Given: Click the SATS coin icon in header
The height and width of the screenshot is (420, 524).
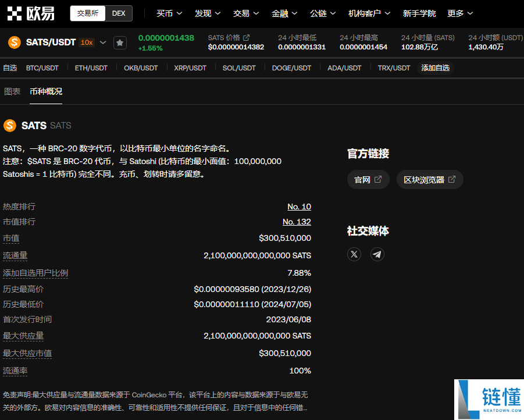Looking at the screenshot, I should [x=15, y=42].
